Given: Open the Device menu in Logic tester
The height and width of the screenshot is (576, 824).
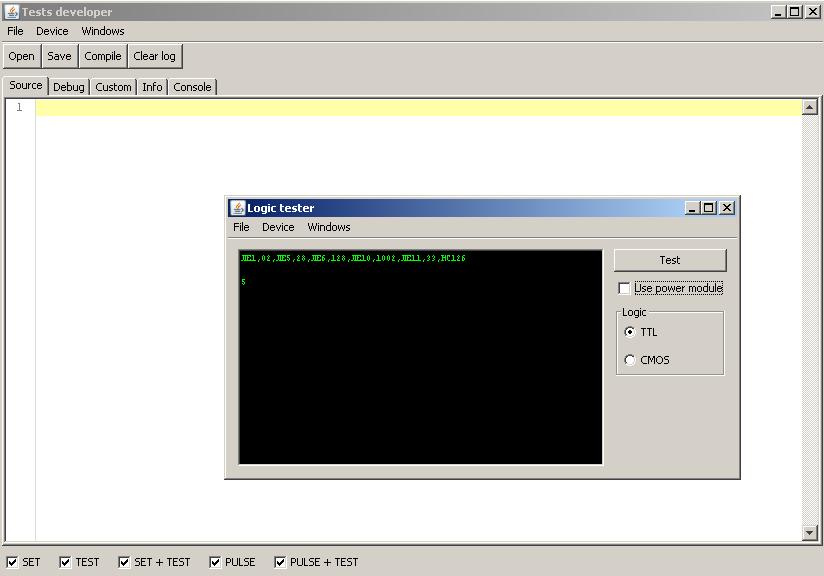Looking at the screenshot, I should click(278, 227).
